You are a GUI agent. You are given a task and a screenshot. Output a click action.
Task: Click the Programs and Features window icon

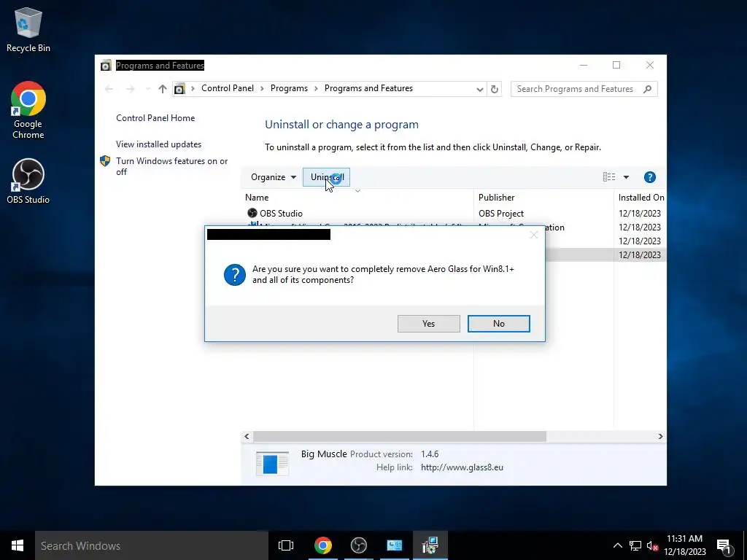click(106, 65)
